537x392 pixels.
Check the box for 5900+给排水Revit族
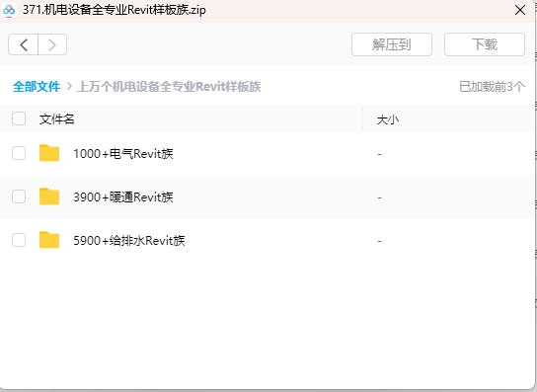click(19, 240)
